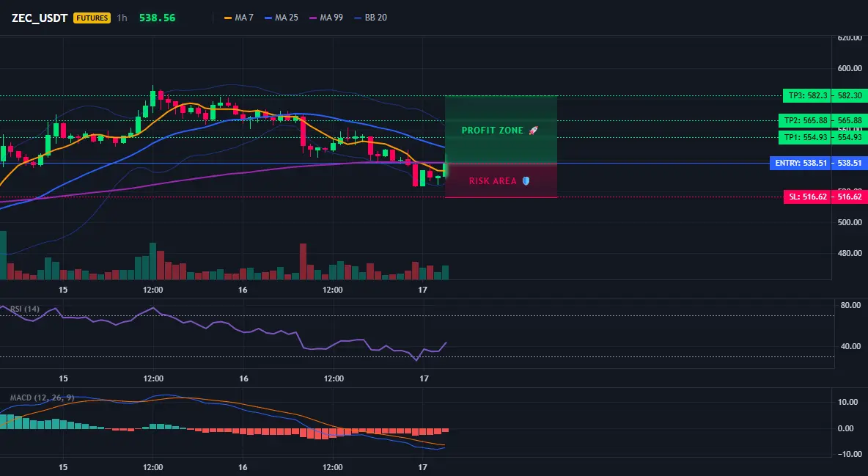Click the 538.56 current price value

pyautogui.click(x=157, y=18)
